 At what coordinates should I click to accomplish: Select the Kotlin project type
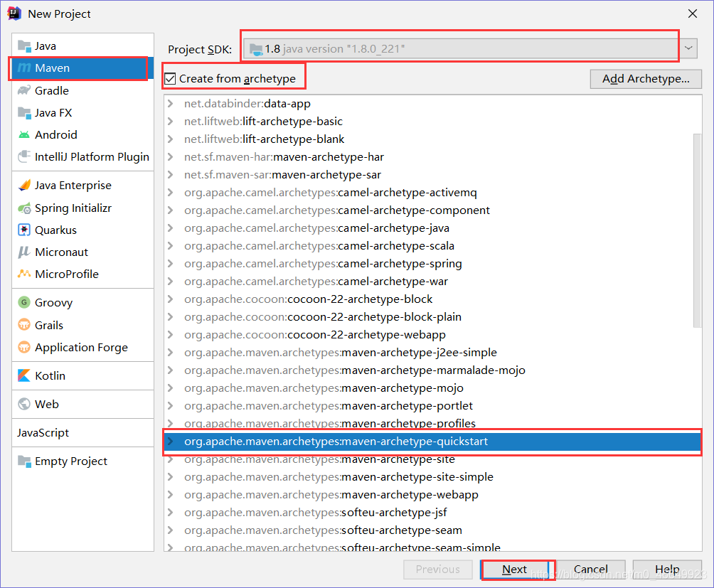click(83, 375)
